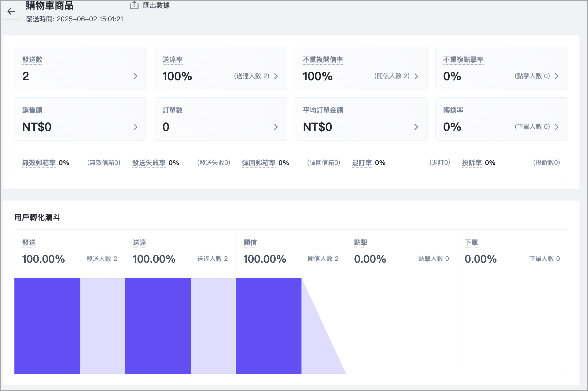Click chevron on 不重複點擊率 card
Image resolution: width=588 pixels, height=391 pixels.
[x=556, y=76]
